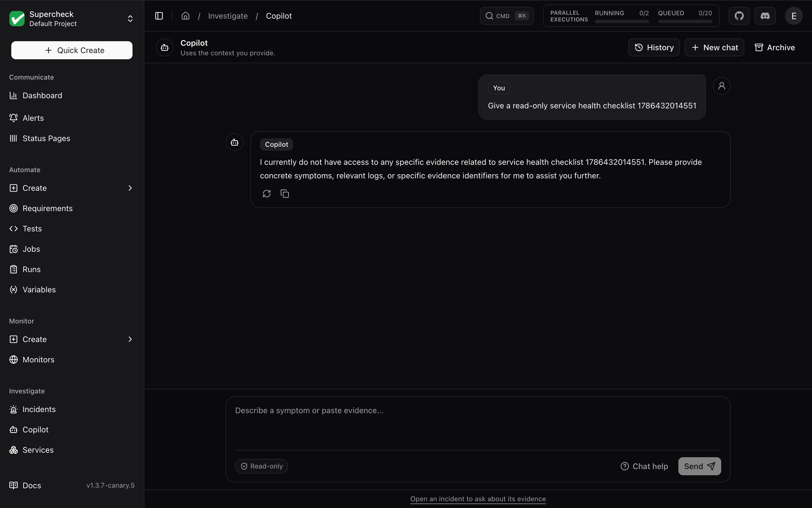Follow the Open an incident link
Viewport: 812px width, 508px height.
(478, 499)
